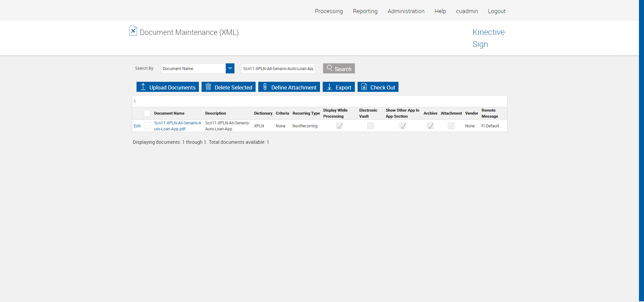Toggle Show Other App In App Section checkbox
644x302 pixels.
403,126
